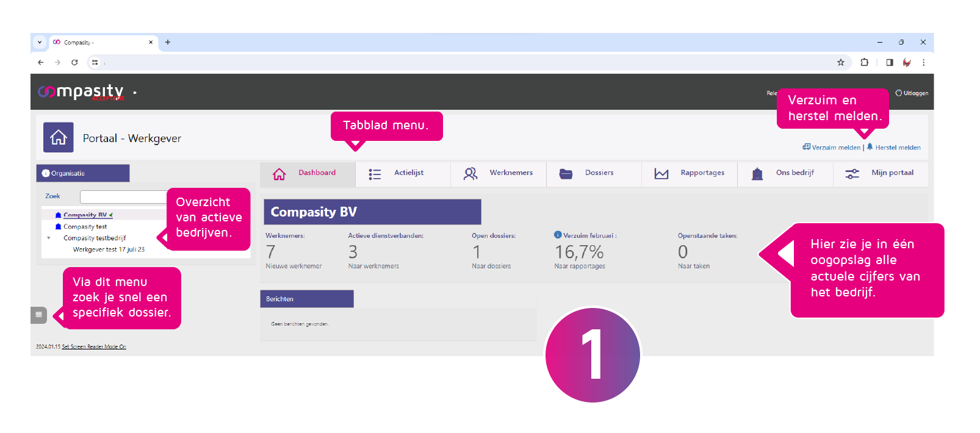Open the Rapportages tab
980x433 pixels.
coord(690,174)
